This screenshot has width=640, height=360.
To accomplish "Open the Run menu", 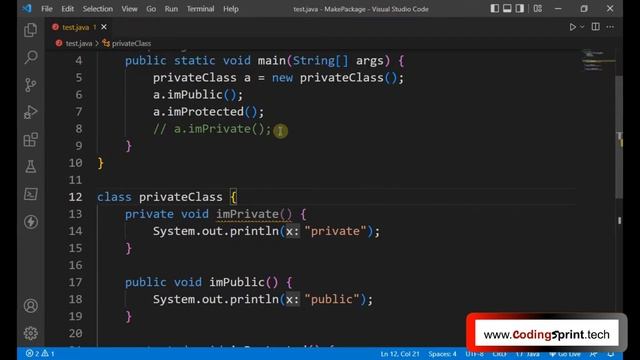I will pos(171,9).
